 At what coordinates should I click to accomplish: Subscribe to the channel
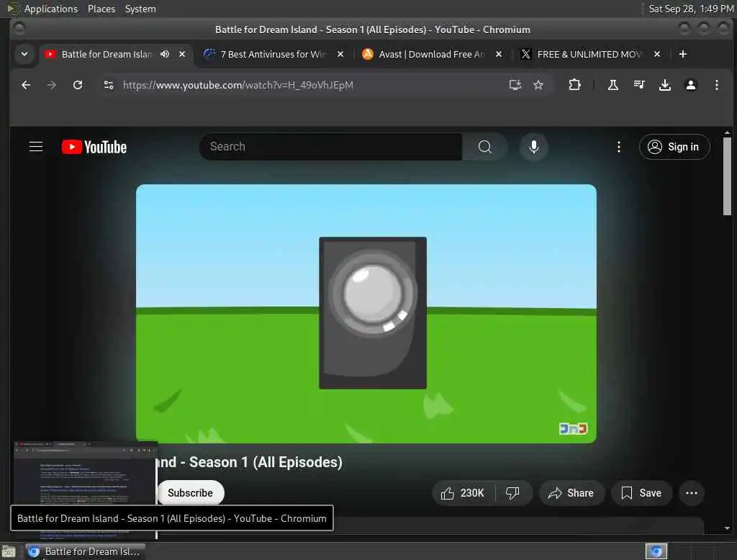(190, 493)
